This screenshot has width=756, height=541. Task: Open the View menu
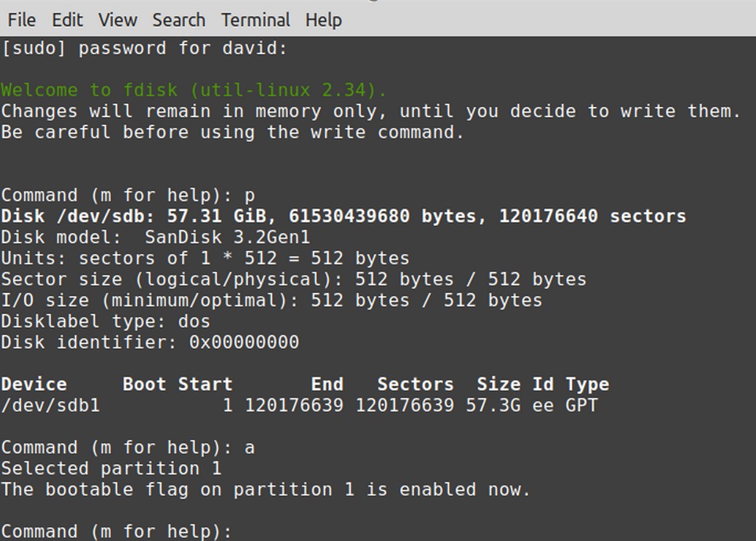pyautogui.click(x=118, y=20)
